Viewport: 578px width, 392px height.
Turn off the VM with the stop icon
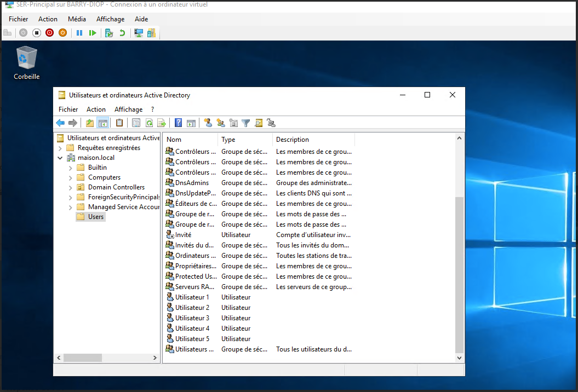pos(37,33)
